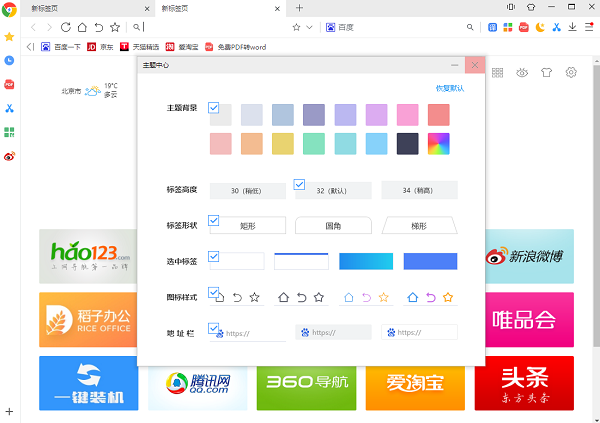This screenshot has width=600, height=423.
Task: Open the Weibo icon in the left sidebar
Action: (10, 156)
